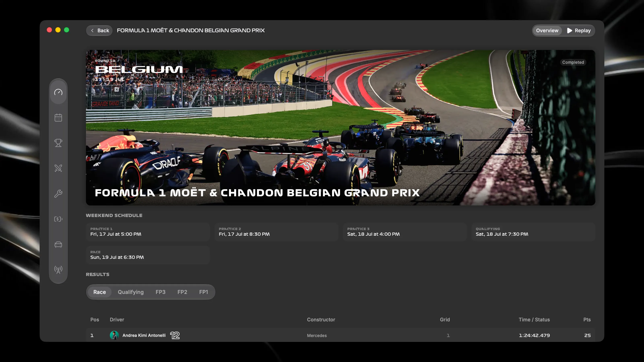644x362 pixels.
Task: Open the battery energy sidebar icon
Action: tap(58, 219)
